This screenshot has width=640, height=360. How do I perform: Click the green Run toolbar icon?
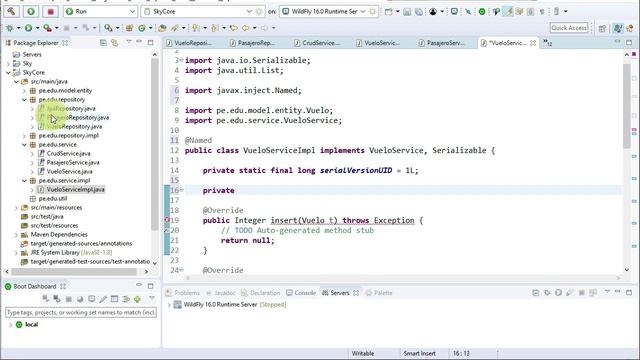(28, 28)
